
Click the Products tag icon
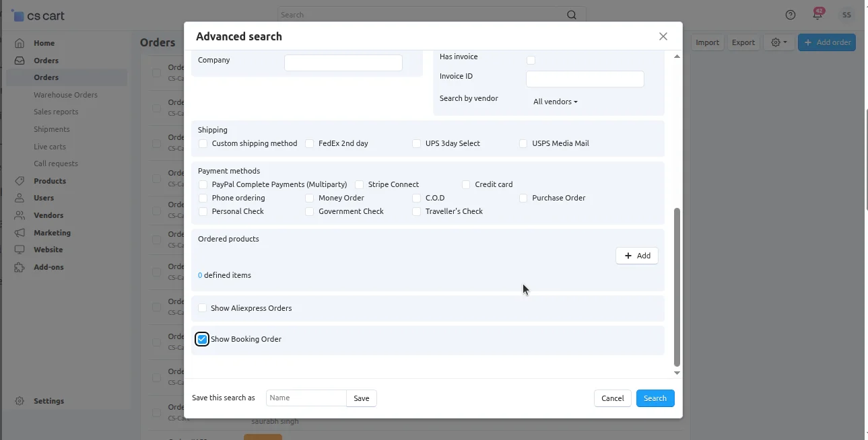[x=20, y=181]
